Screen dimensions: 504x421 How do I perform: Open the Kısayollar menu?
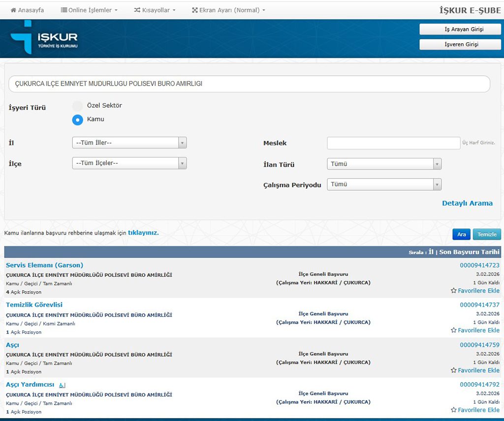pyautogui.click(x=155, y=10)
